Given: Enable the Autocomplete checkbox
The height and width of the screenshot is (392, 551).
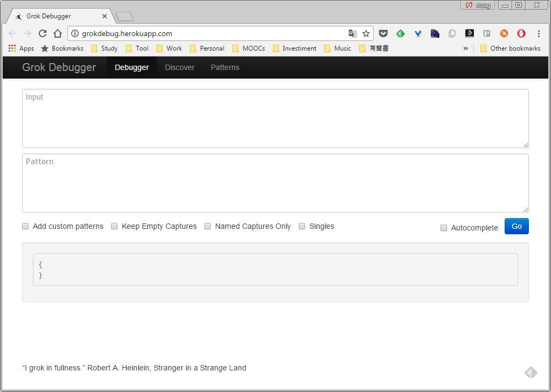Looking at the screenshot, I should point(444,228).
